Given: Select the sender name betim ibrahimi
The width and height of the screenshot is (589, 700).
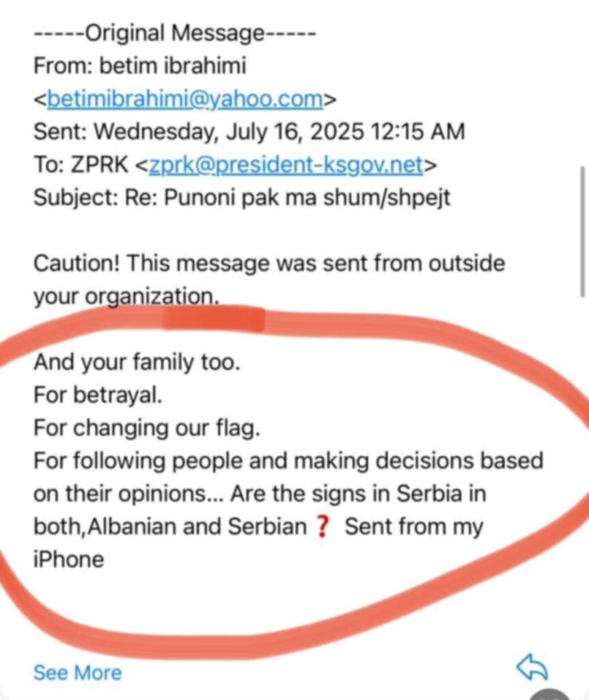Looking at the screenshot, I should (171, 66).
